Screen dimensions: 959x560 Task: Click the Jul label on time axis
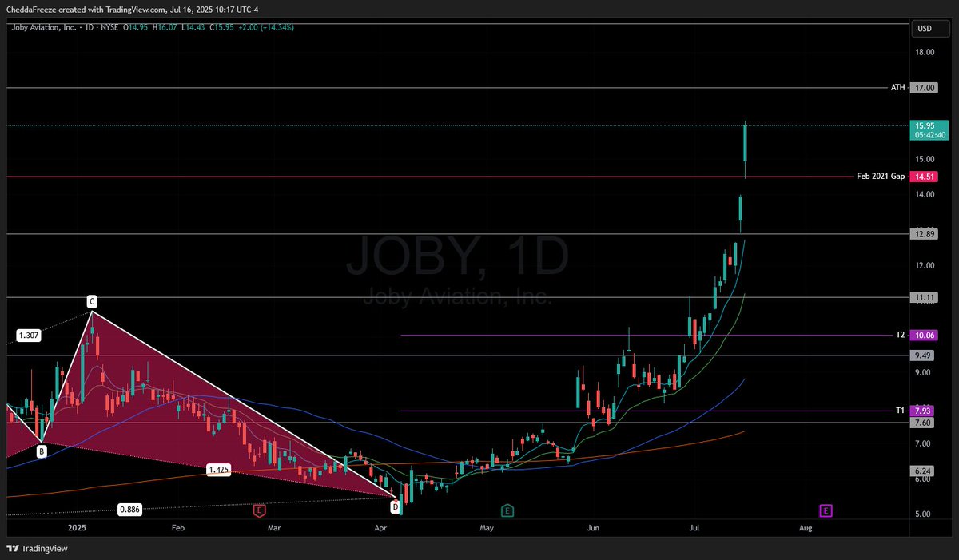(x=694, y=528)
